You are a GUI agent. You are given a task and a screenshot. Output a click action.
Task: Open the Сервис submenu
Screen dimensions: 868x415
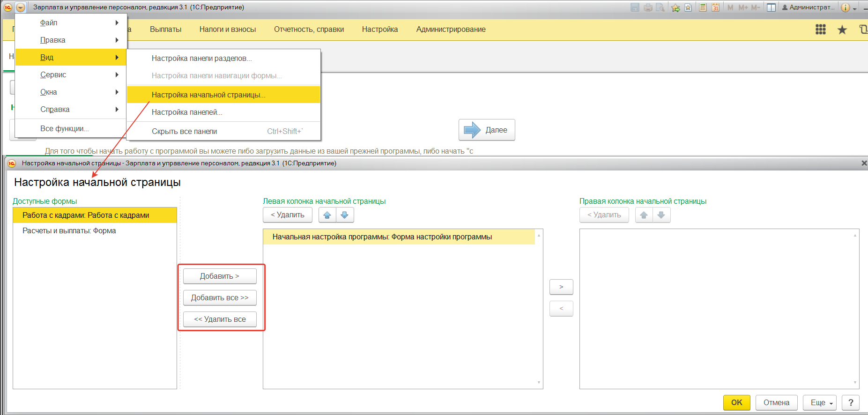[71, 74]
